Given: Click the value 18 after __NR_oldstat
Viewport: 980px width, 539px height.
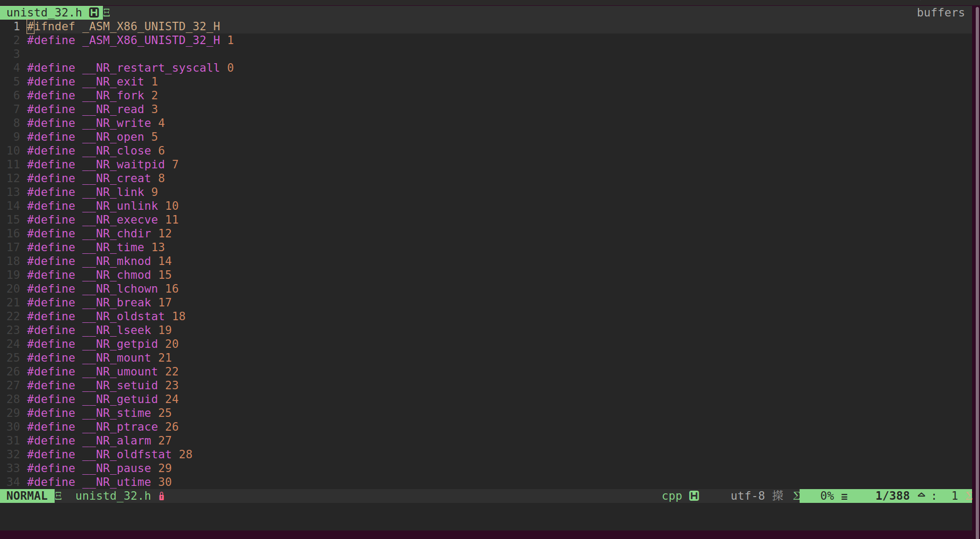Looking at the screenshot, I should (179, 316).
